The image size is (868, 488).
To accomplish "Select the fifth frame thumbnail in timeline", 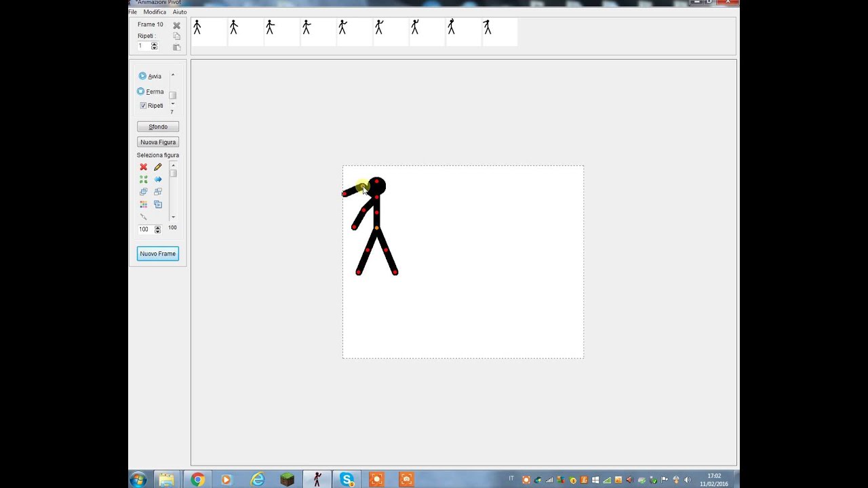I will [355, 32].
